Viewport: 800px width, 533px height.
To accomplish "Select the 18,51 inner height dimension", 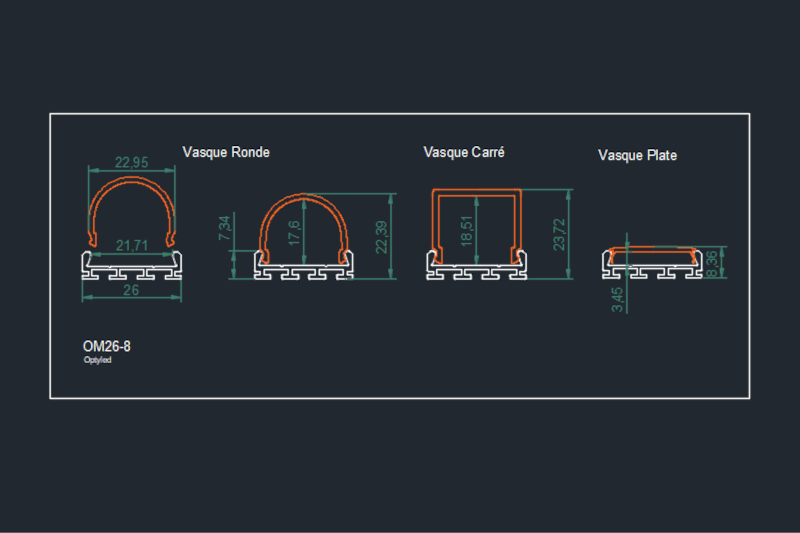I will [467, 233].
